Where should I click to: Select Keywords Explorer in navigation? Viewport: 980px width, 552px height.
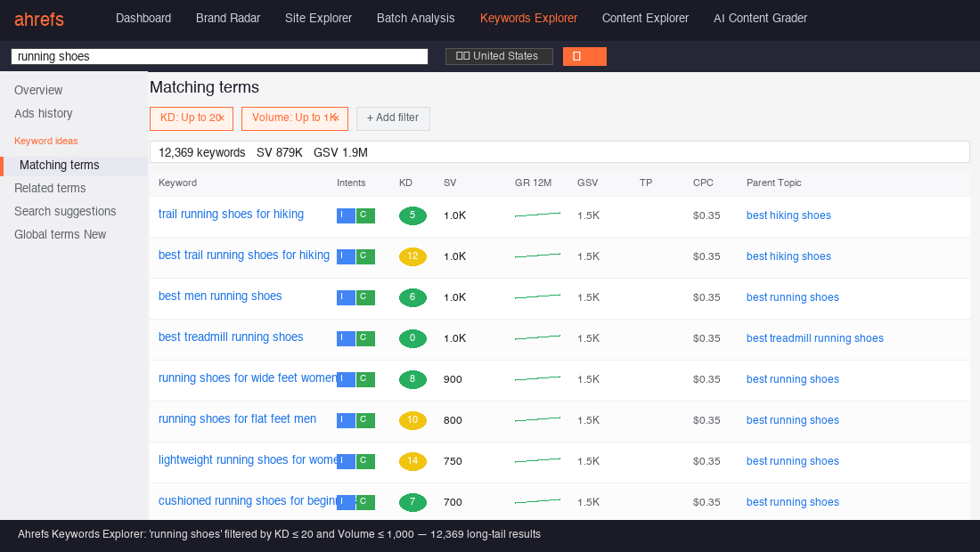coord(528,18)
